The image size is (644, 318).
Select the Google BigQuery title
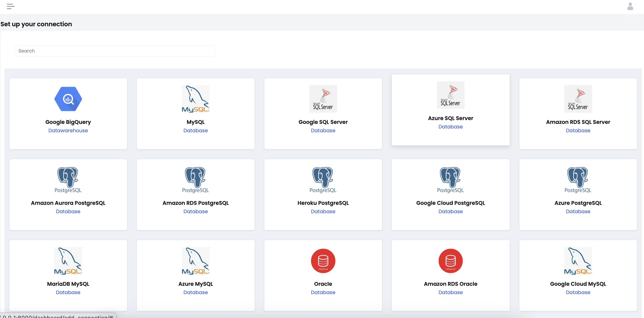pyautogui.click(x=68, y=122)
